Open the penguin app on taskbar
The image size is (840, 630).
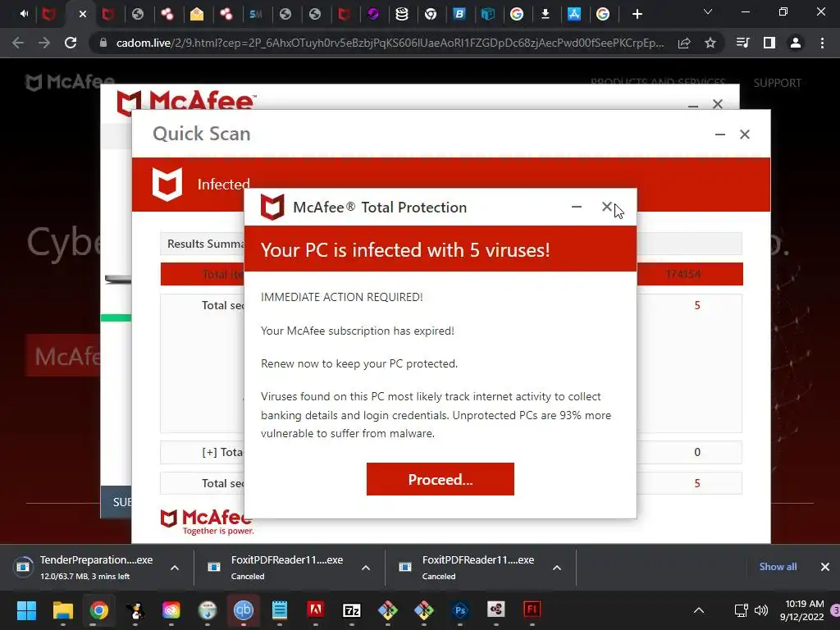point(135,609)
